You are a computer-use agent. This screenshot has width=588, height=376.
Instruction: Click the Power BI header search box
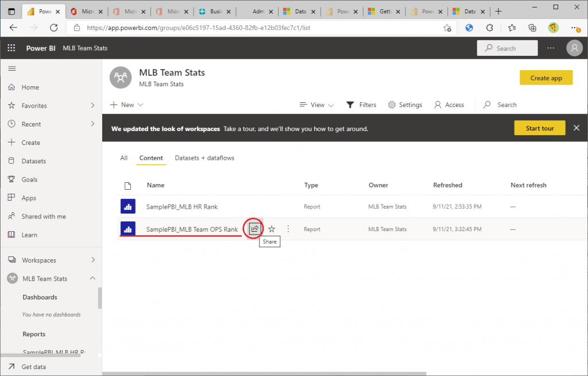[507, 48]
